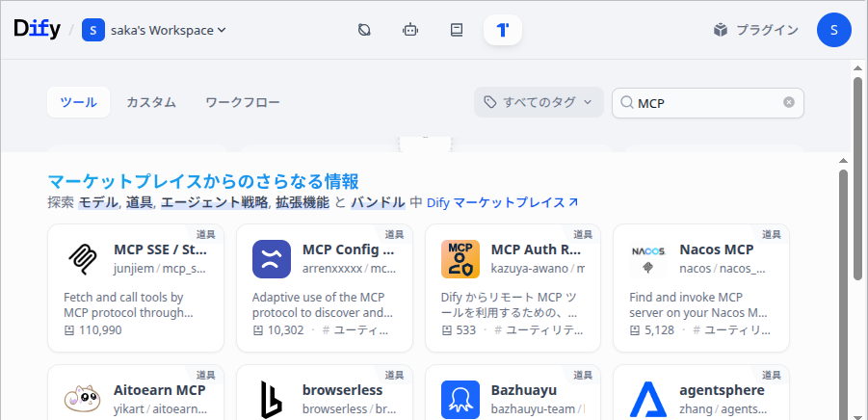Click the マーケットプレイスからのさらなる情報 heading
This screenshot has width=868, height=420.
pyautogui.click(x=203, y=181)
